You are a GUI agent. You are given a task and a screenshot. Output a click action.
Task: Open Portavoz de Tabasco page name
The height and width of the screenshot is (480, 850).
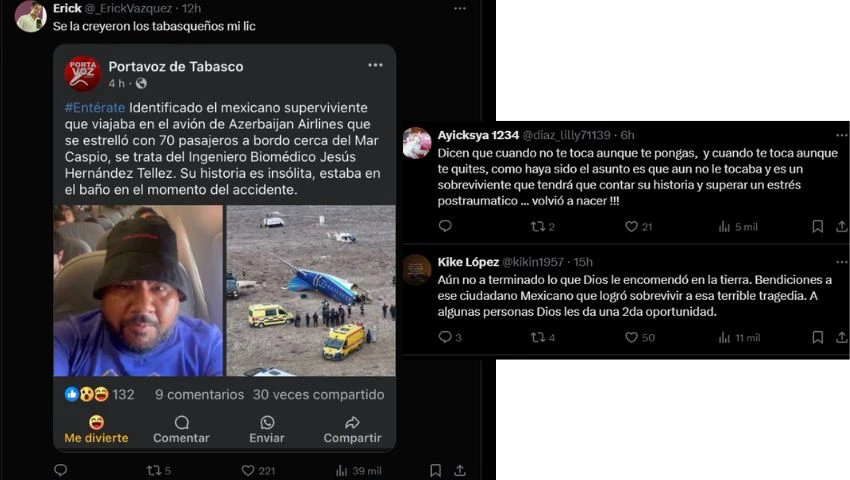coord(176,66)
